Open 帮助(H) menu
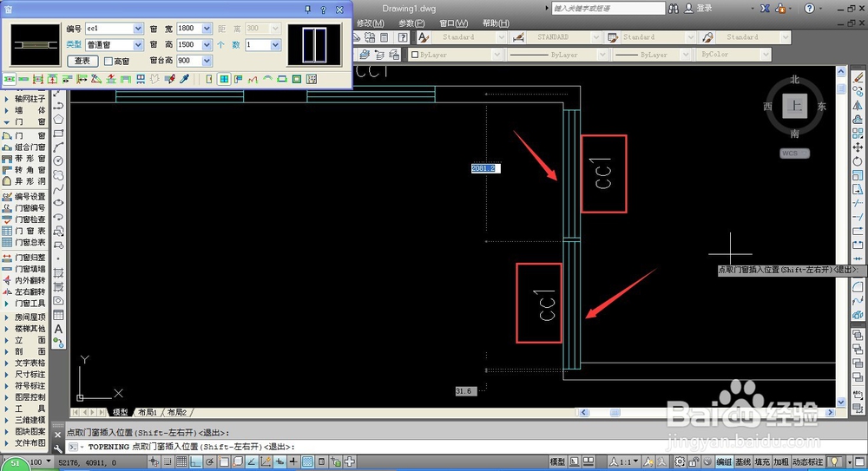868x471 pixels. click(x=496, y=23)
